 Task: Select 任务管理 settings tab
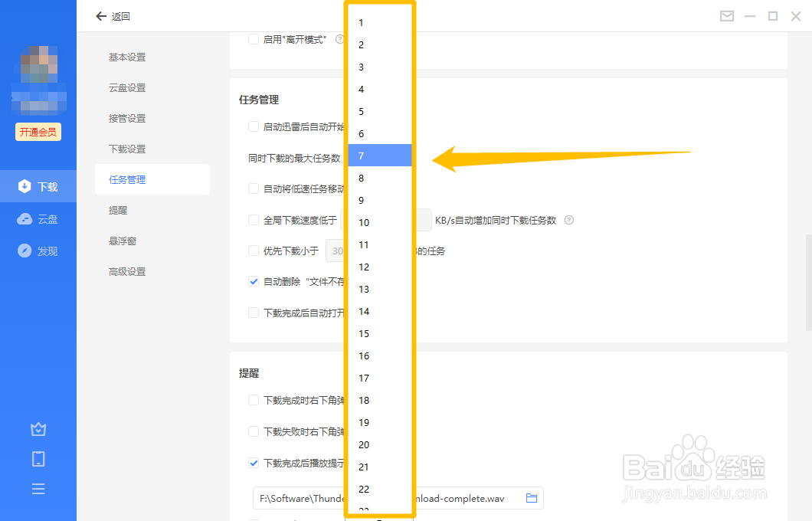(152, 180)
